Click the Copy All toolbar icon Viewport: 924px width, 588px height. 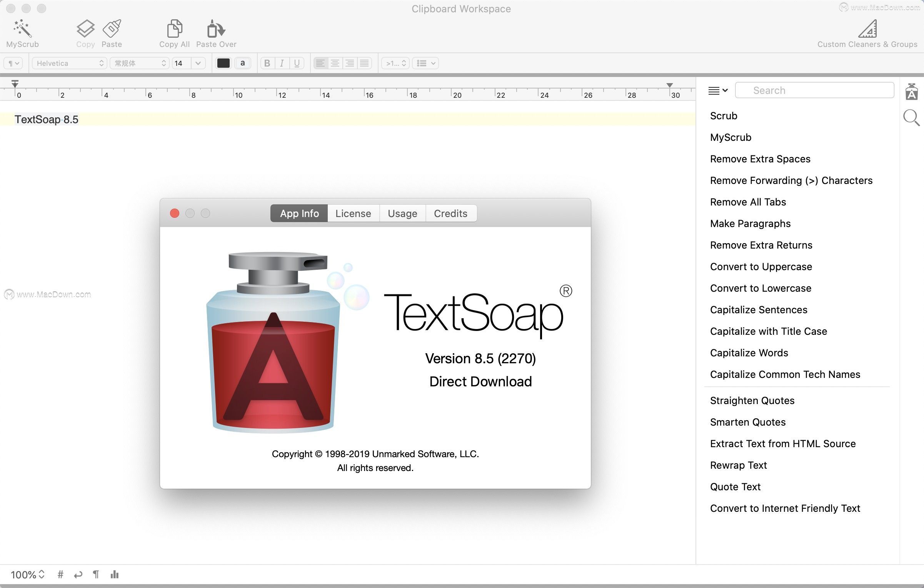tap(175, 29)
